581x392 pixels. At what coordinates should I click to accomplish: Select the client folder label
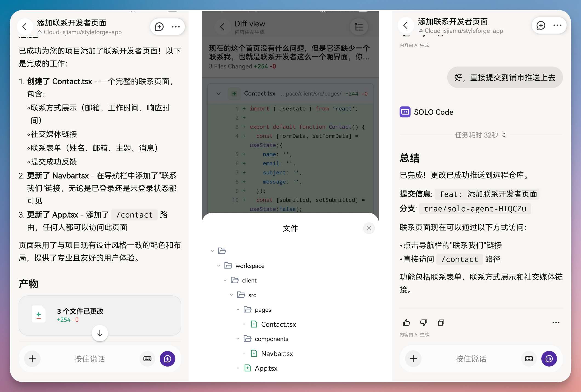pyautogui.click(x=249, y=280)
